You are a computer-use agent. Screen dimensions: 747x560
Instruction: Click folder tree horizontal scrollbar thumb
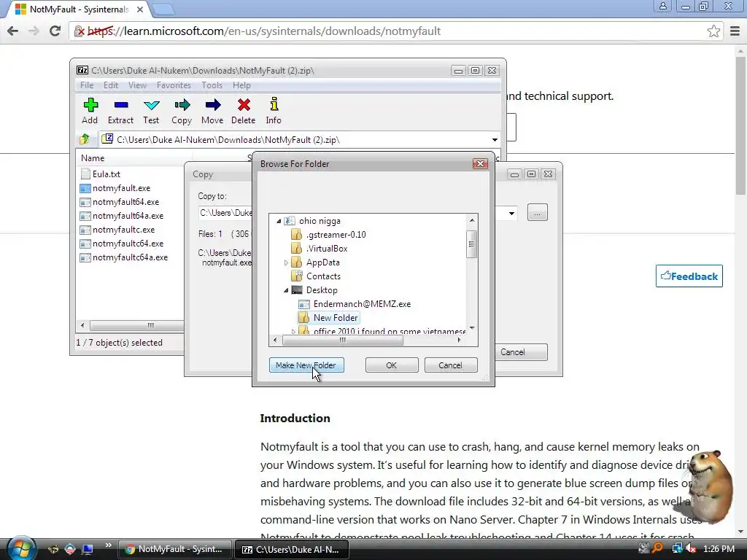pyautogui.click(x=343, y=340)
